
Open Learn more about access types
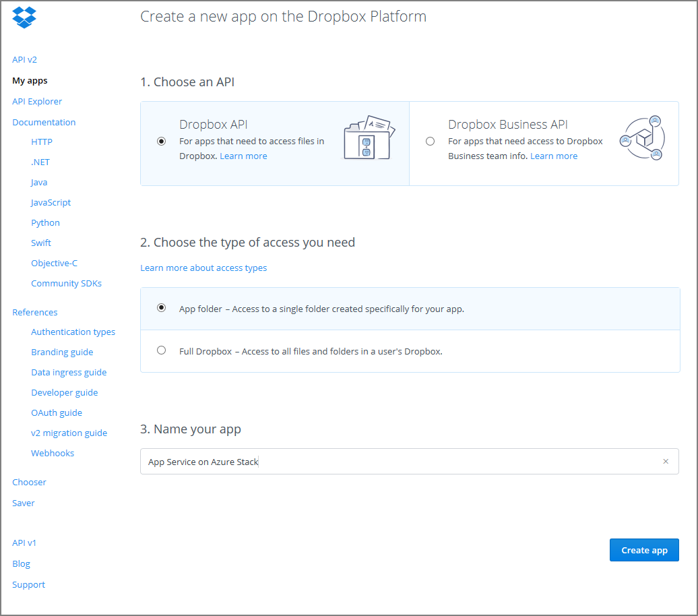203,268
